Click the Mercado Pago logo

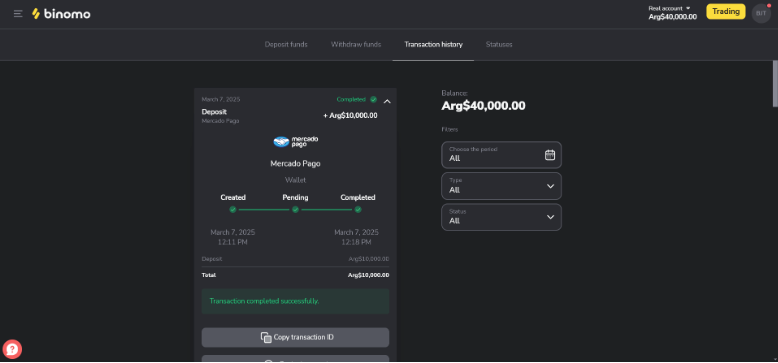pyautogui.click(x=296, y=141)
